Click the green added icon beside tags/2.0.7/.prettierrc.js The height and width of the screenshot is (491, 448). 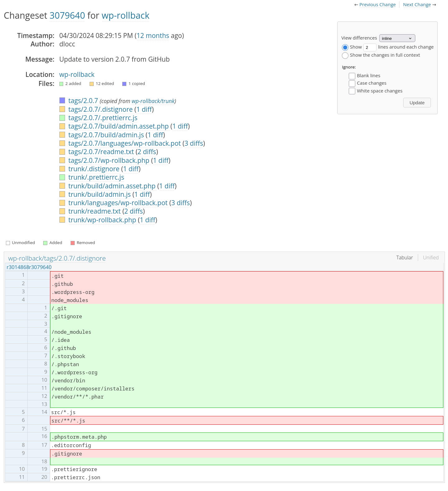pos(62,118)
